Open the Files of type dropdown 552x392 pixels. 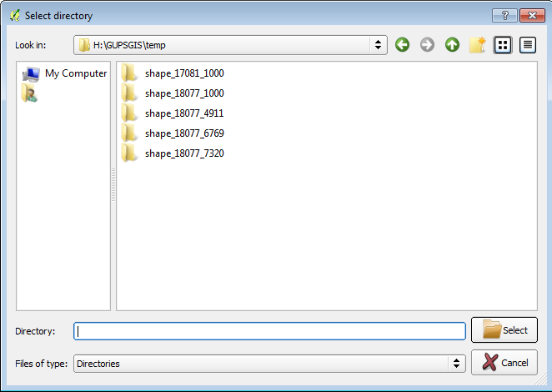pyautogui.click(x=269, y=364)
